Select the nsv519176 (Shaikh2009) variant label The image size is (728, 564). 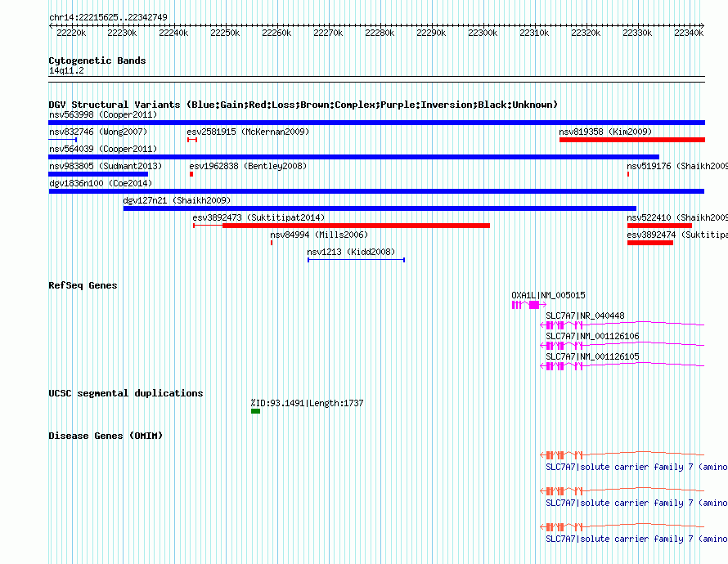[x=677, y=166]
